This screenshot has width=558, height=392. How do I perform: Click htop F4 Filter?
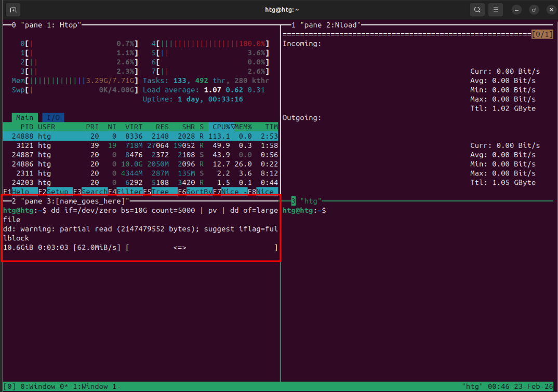pyautogui.click(x=125, y=192)
